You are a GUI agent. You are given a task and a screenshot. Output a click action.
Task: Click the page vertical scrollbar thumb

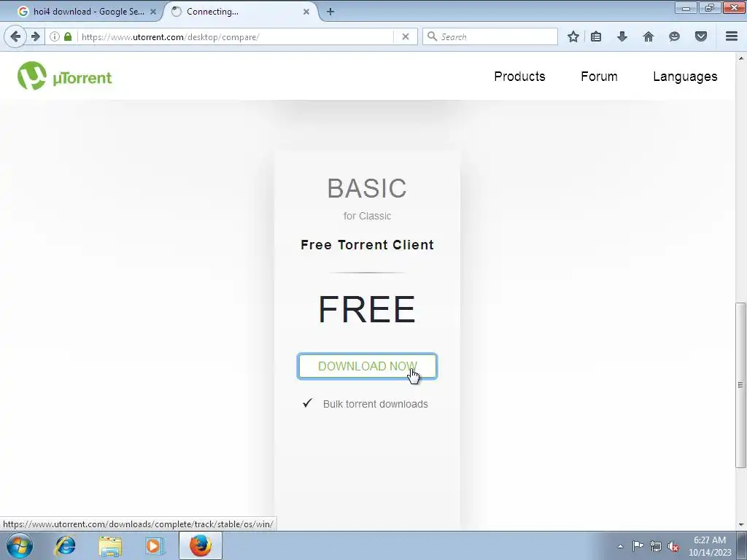click(741, 385)
